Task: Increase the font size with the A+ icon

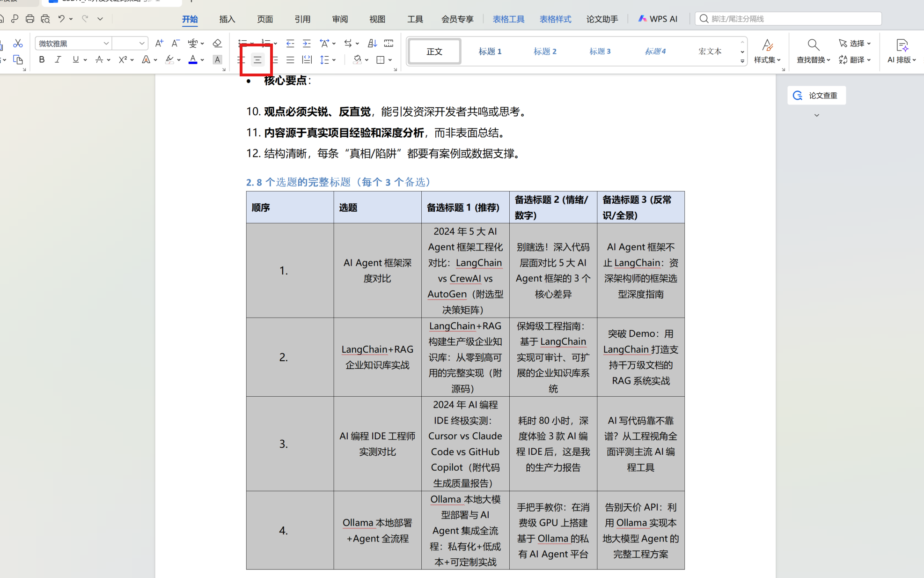Action: 159,43
